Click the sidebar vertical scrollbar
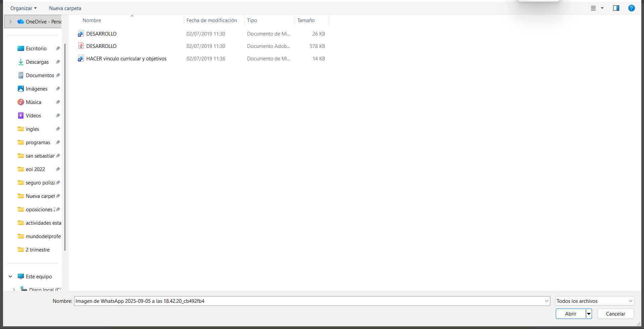 (x=65, y=148)
